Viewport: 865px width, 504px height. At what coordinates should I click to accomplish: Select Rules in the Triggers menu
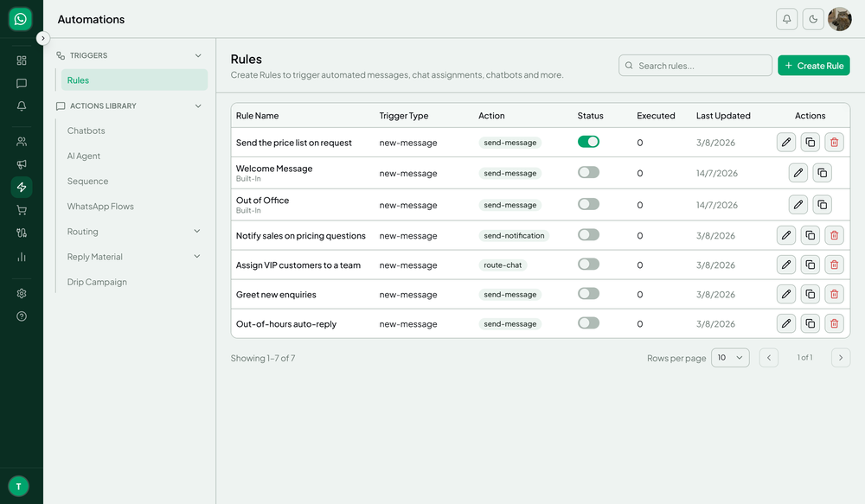(134, 80)
